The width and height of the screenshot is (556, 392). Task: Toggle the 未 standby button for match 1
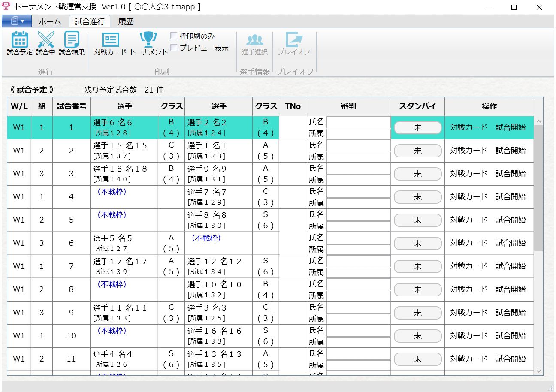(417, 127)
